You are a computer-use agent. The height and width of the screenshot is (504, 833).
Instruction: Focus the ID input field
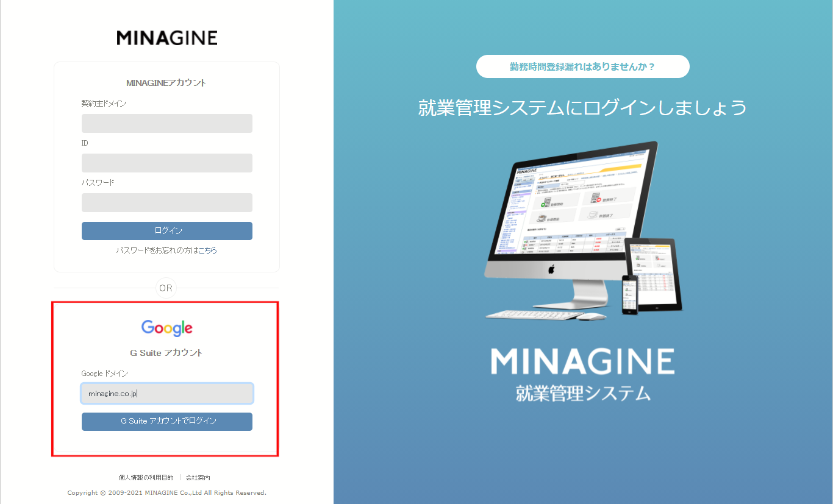[x=167, y=163]
